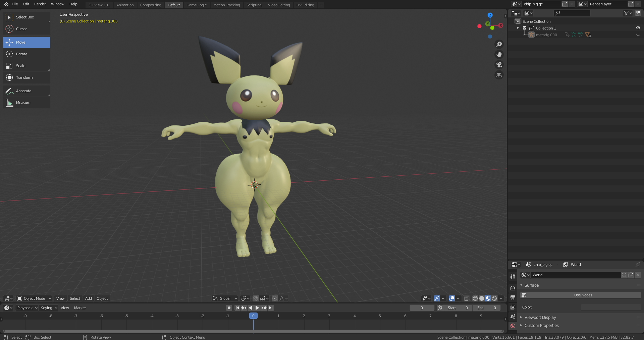The height and width of the screenshot is (340, 644).
Task: Collapse the Surface panel
Action: [521, 285]
